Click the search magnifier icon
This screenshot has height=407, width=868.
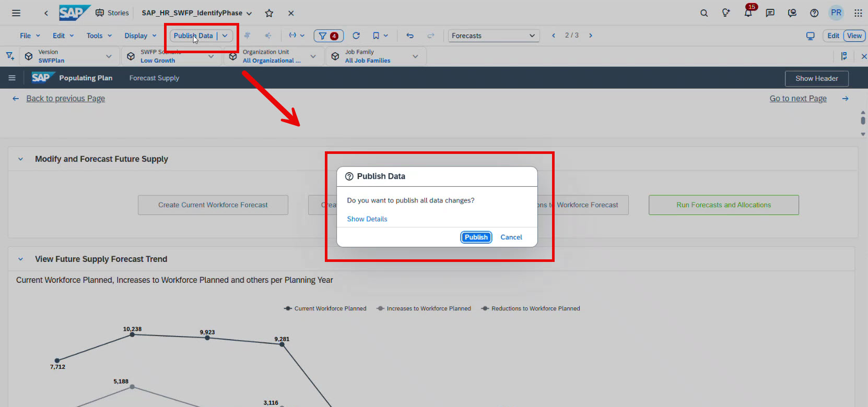[x=704, y=13]
